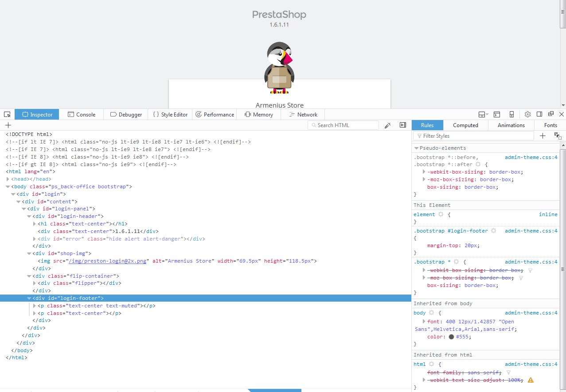The height and width of the screenshot is (392, 566).
Task: Collapse the div#login node
Action: pos(13,194)
